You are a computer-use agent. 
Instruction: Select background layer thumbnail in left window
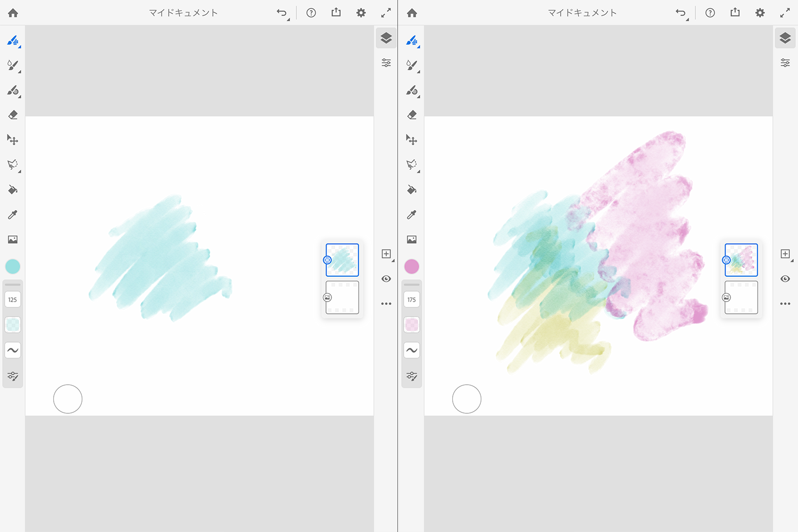tap(343, 297)
